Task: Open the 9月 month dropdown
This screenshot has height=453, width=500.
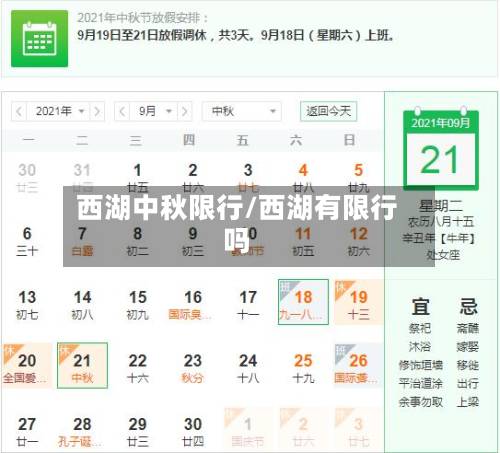Action: [154, 111]
